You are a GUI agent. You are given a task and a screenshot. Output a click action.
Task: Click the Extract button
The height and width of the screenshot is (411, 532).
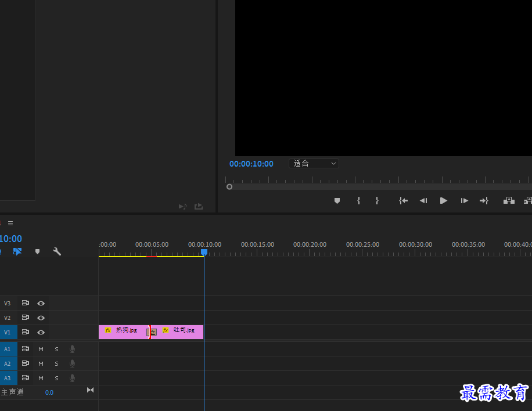pyautogui.click(x=528, y=200)
